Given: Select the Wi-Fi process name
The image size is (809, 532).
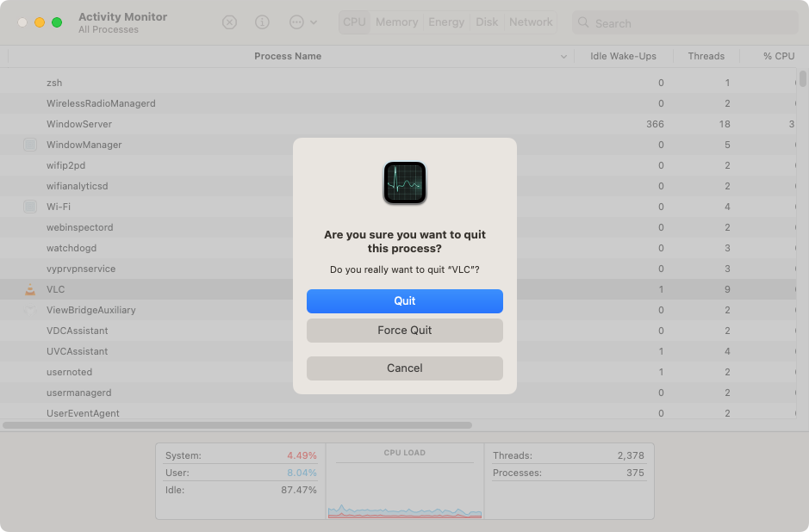Looking at the screenshot, I should pos(59,207).
